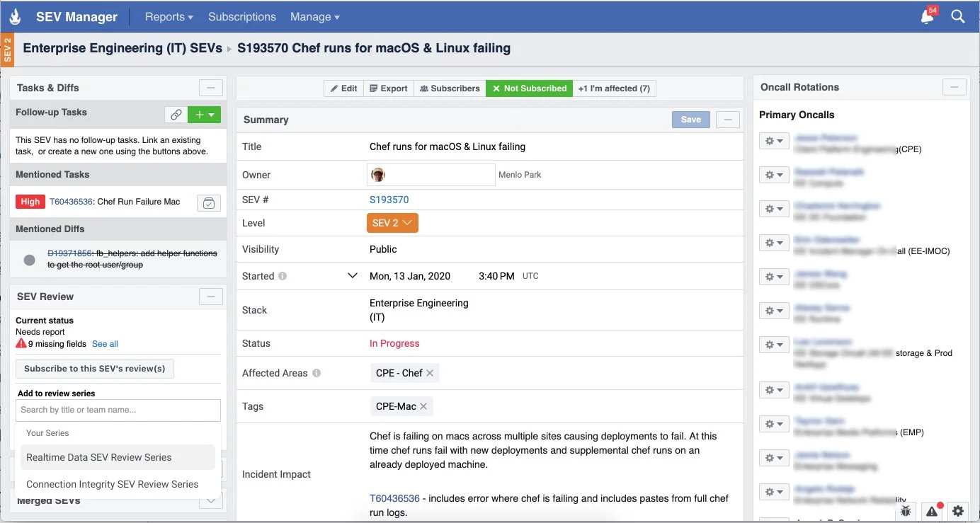Click the Export button
980x523 pixels.
[389, 88]
